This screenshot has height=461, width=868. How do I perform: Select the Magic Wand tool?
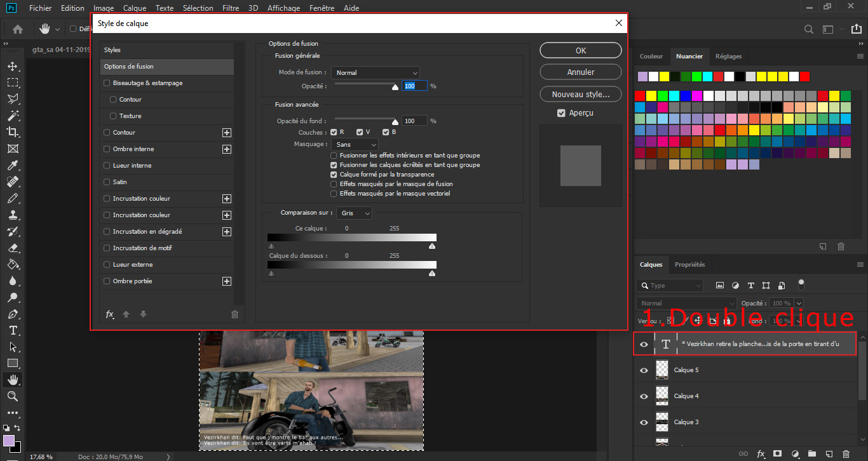[12, 116]
